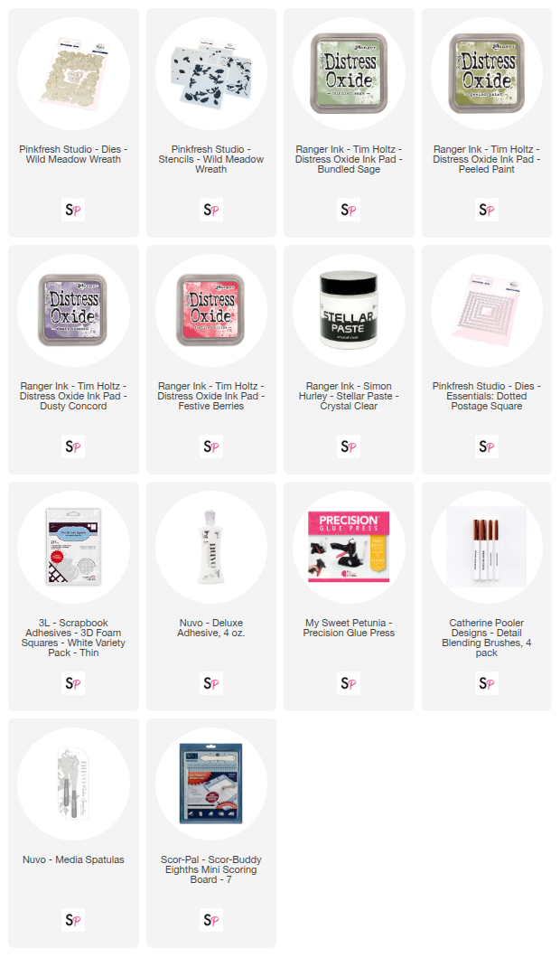Follow the Pinkfresh Studio Wild Meadow Wreath dies link
This screenshot has height=967, width=560.
tap(73, 155)
